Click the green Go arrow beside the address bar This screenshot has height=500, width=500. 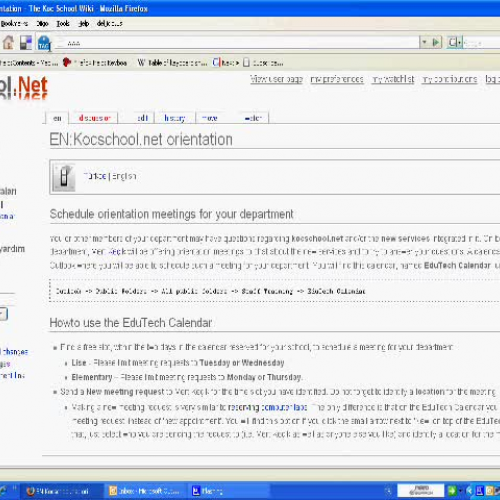[x=436, y=42]
